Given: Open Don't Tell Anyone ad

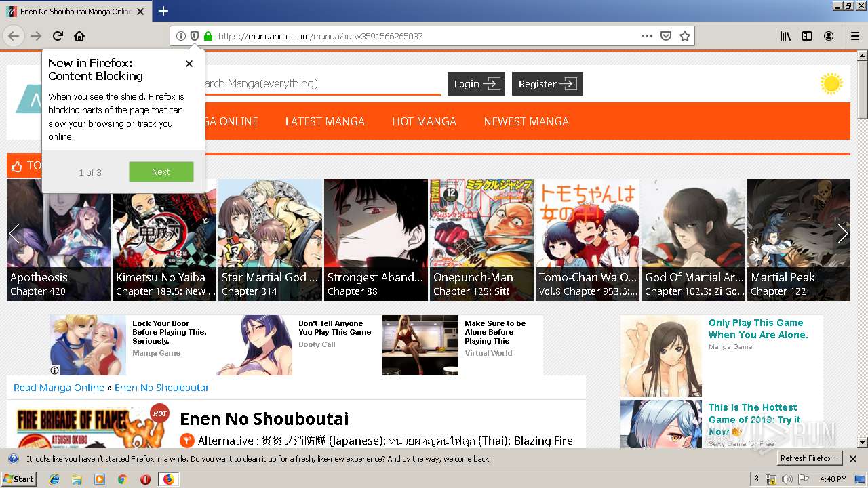Looking at the screenshot, I should point(298,345).
